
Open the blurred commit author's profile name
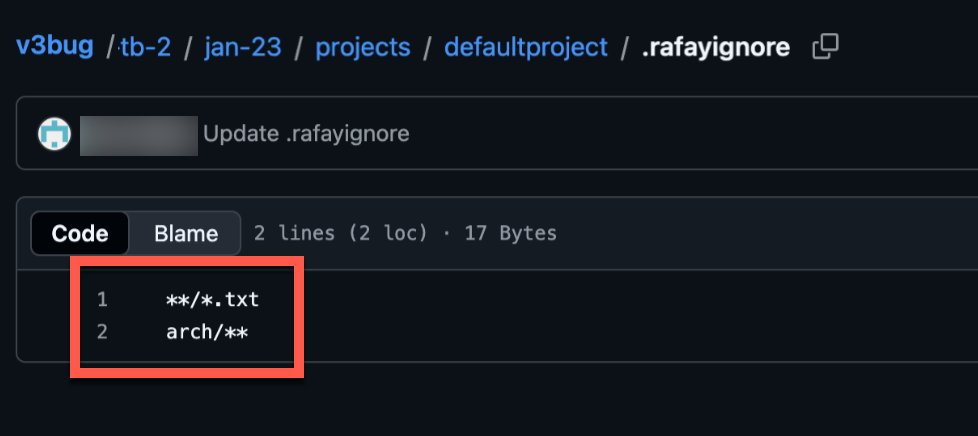point(139,134)
